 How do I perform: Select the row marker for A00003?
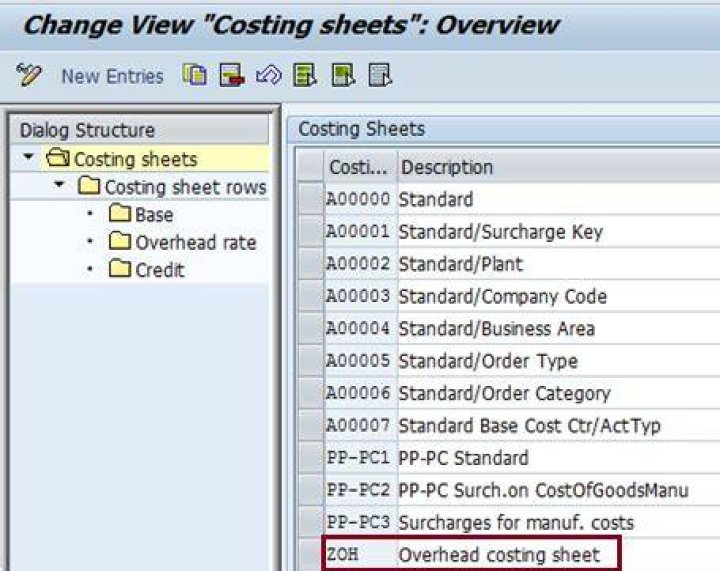tap(310, 296)
